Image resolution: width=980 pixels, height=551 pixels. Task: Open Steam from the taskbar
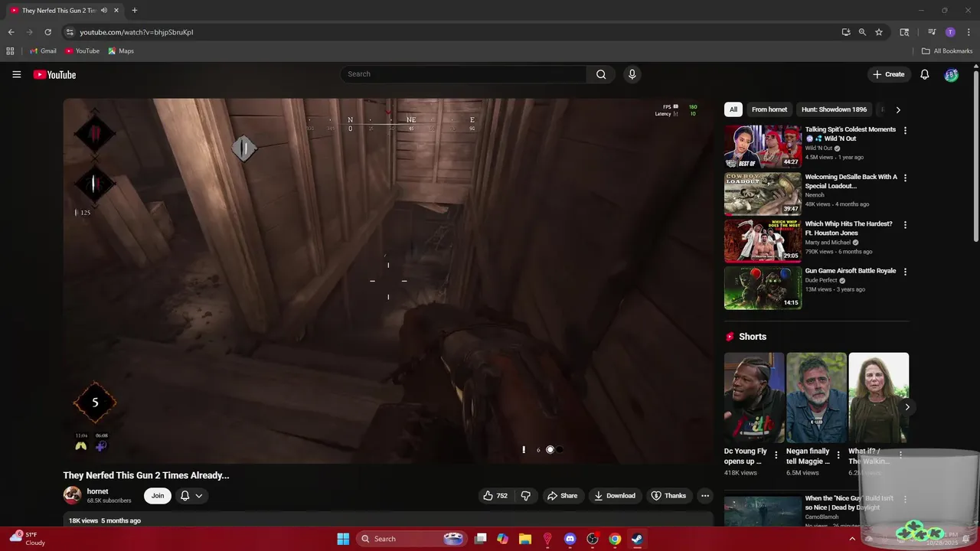(637, 539)
